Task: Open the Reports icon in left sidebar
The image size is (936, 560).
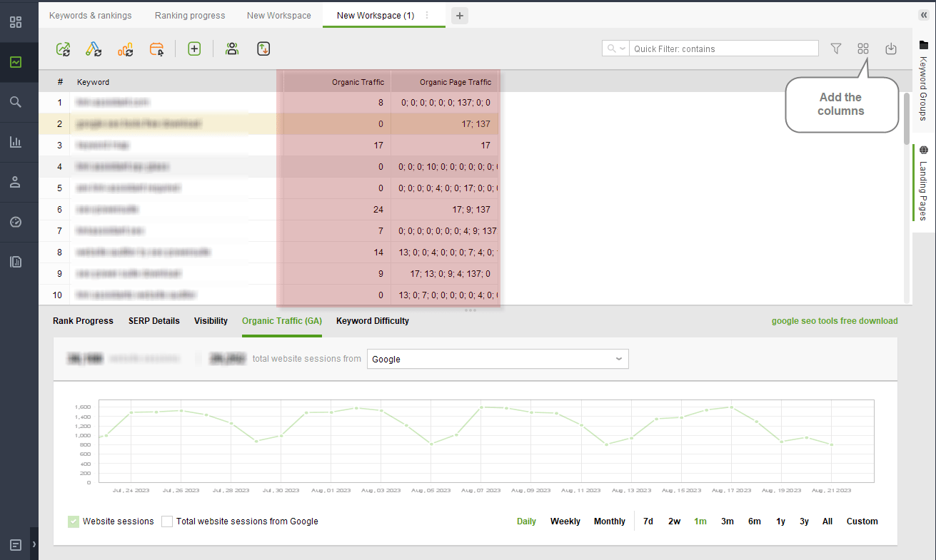Action: (x=15, y=262)
